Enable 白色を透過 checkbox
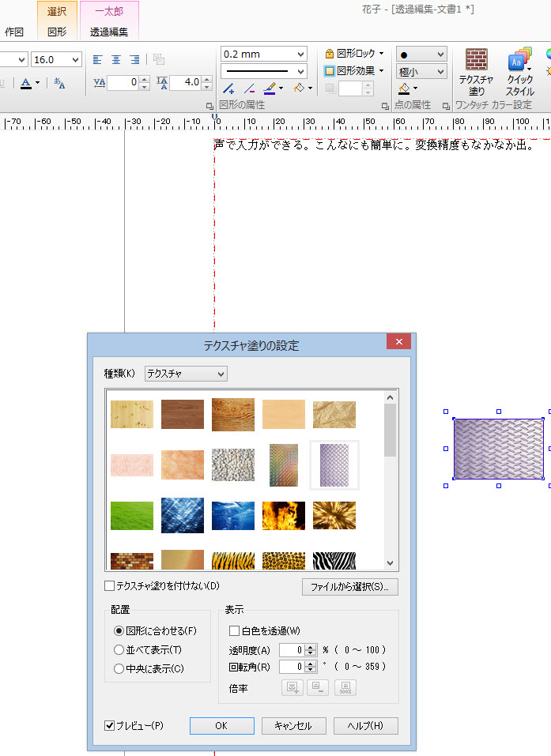Viewport: 551px width, 756px height. click(x=235, y=630)
